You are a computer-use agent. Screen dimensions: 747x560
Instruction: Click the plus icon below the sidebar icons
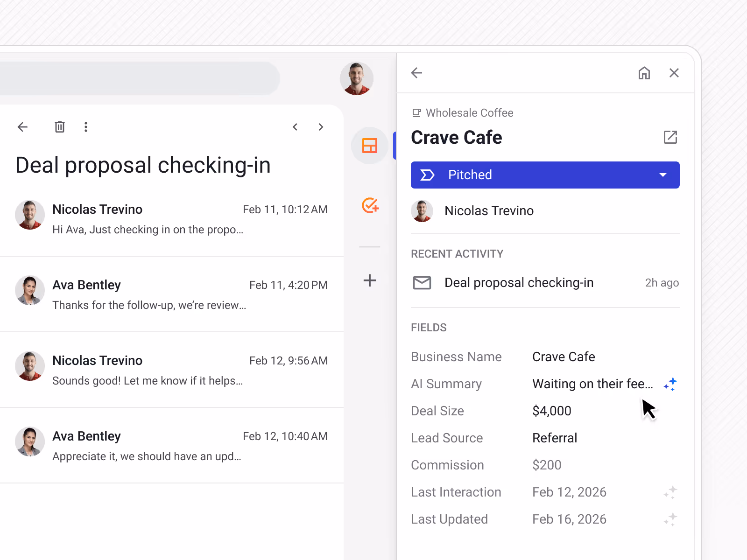(x=369, y=280)
